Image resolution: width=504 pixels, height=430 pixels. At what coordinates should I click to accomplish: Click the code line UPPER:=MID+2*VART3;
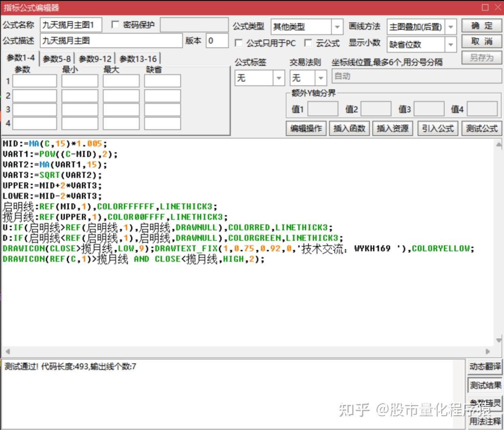pyautogui.click(x=52, y=186)
